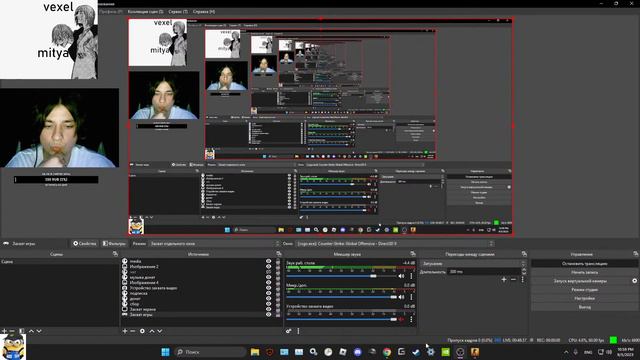Screen dimensions: 640x360
Task: Open source Фильтры button above the docks
Action: coord(114,244)
